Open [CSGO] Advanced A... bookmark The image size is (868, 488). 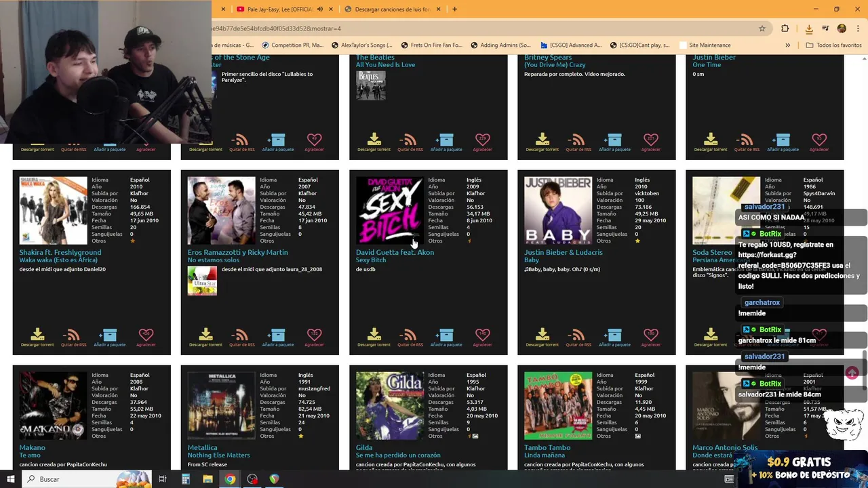[570, 45]
